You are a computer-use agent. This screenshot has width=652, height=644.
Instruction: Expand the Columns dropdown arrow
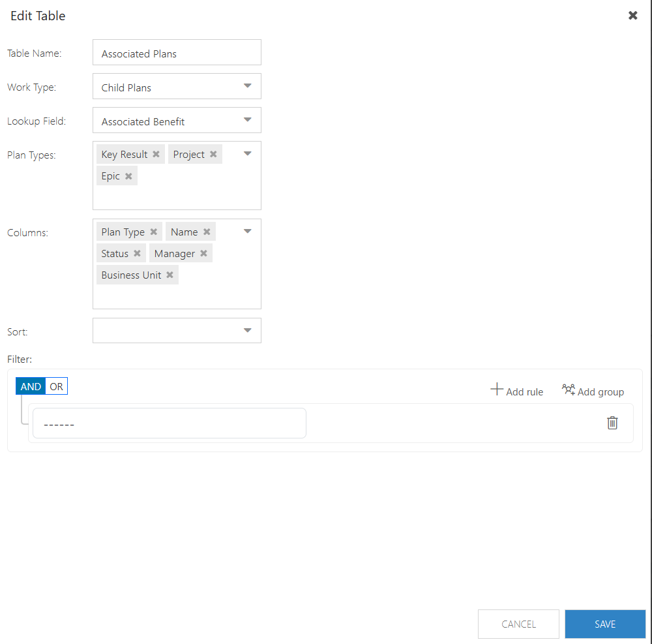[x=247, y=232]
